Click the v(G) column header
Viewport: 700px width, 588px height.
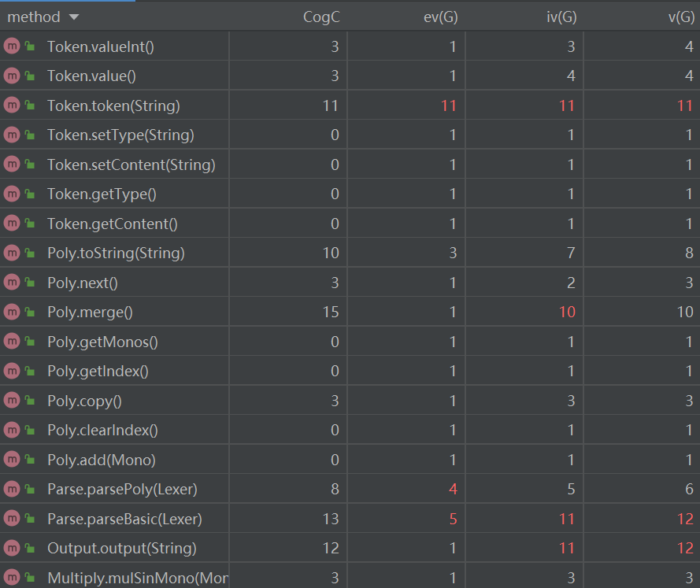(x=680, y=17)
